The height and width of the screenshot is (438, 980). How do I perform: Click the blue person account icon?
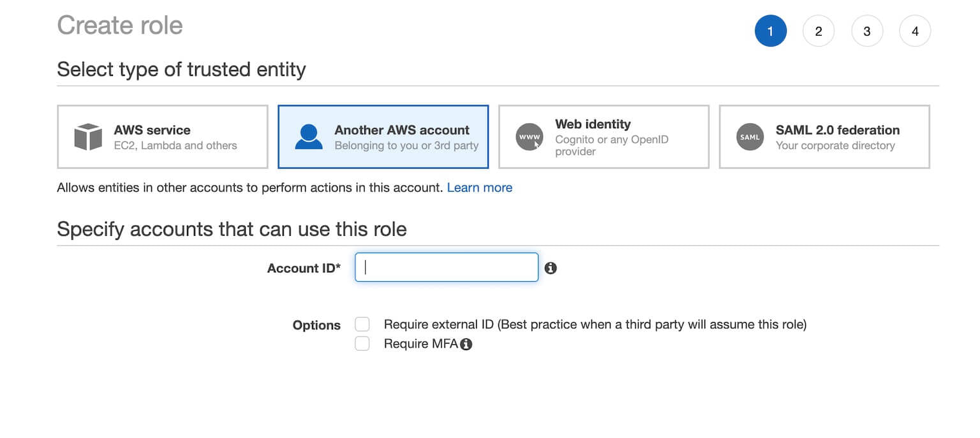309,137
